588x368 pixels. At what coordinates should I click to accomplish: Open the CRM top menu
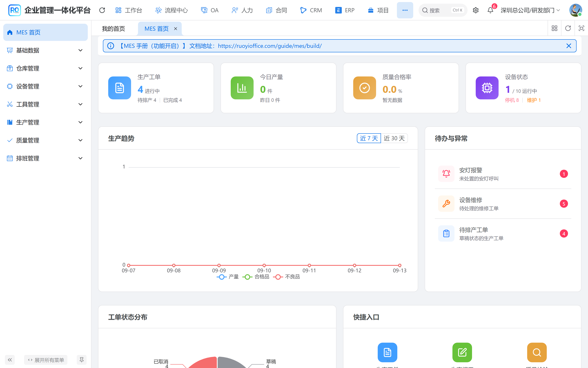(x=311, y=10)
